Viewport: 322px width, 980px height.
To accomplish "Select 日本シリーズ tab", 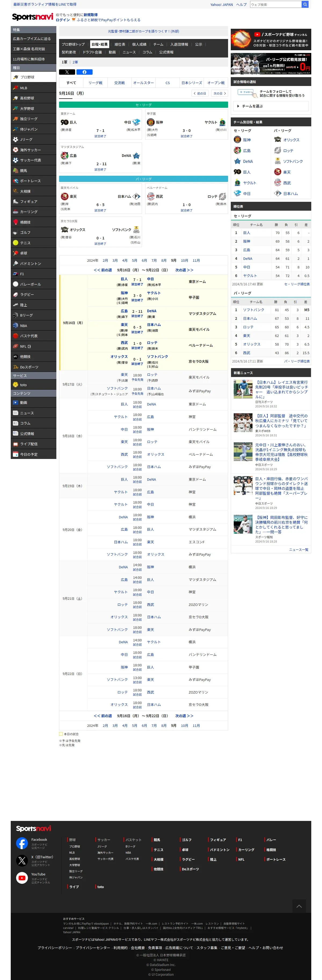I will pos(192,82).
